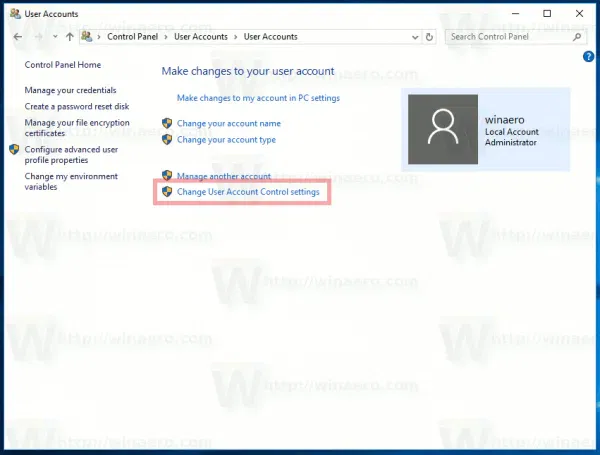Select last User Accounts breadcrumb segment

[271, 37]
